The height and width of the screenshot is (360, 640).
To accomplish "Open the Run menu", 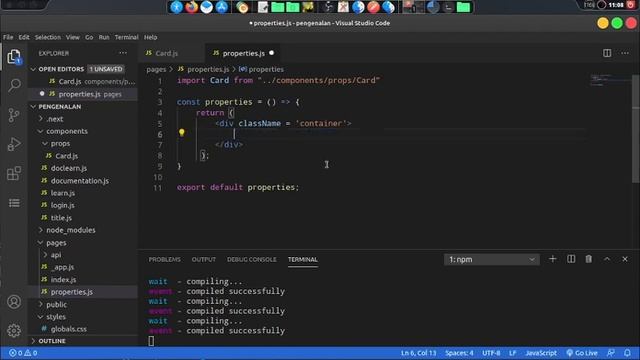I will 104,37.
